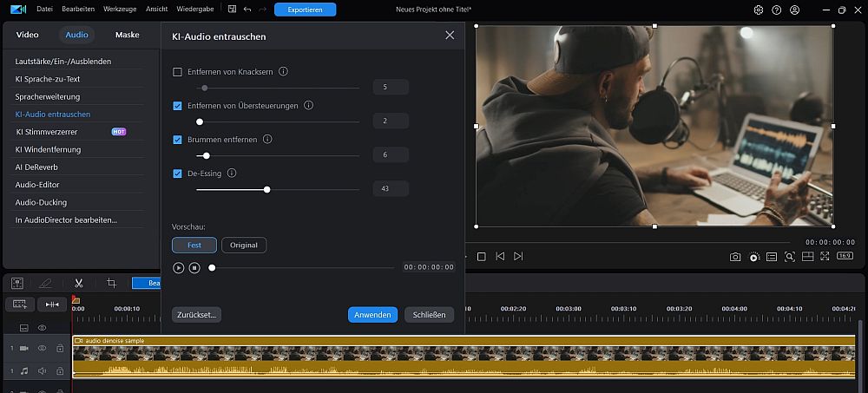Click the Brummen entfernen slider handle

coord(207,155)
